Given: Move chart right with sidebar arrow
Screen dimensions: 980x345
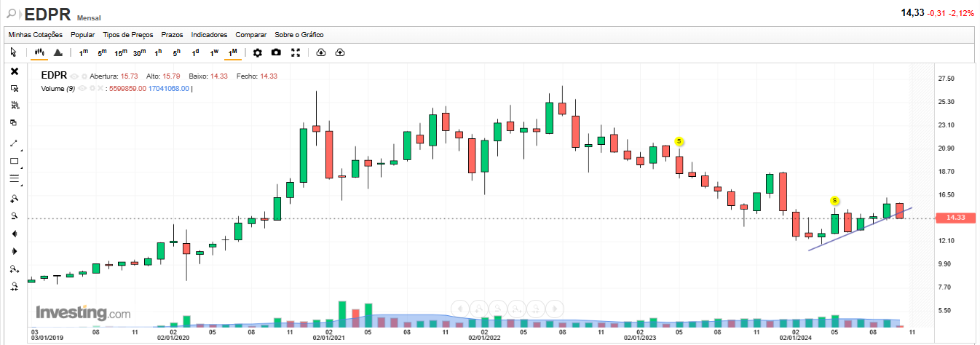Looking at the screenshot, I should (14, 251).
